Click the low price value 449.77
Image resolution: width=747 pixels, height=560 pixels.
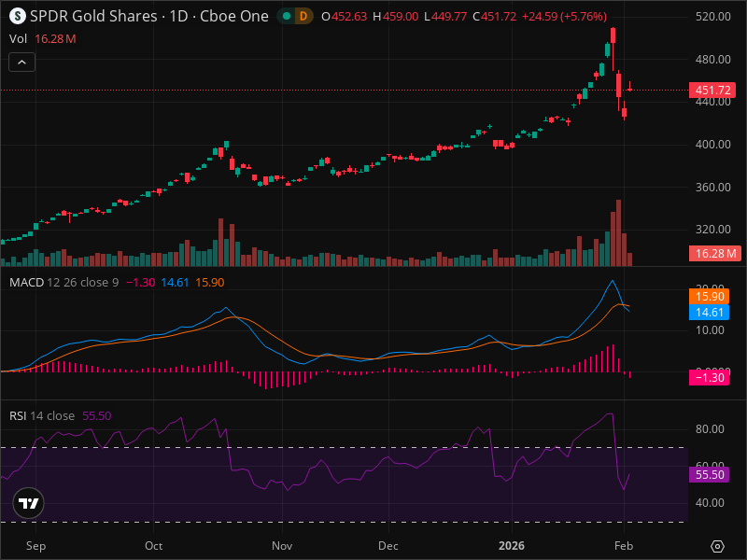click(449, 16)
